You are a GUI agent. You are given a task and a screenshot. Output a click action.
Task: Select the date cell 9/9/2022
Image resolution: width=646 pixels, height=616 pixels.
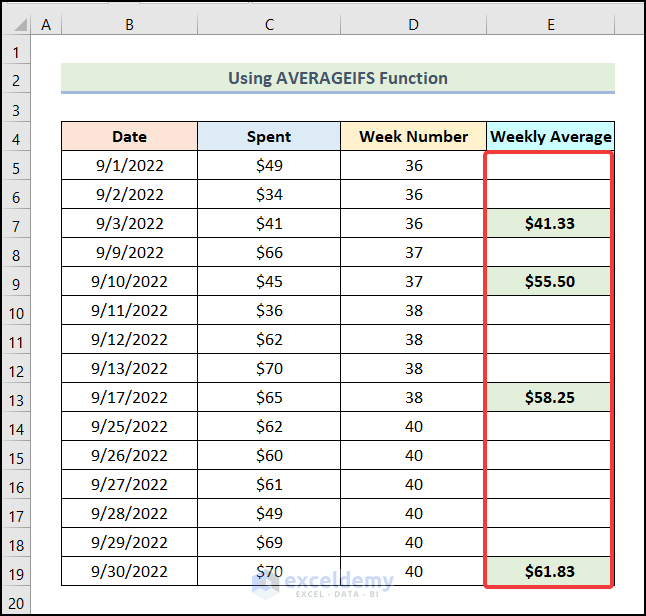click(129, 252)
